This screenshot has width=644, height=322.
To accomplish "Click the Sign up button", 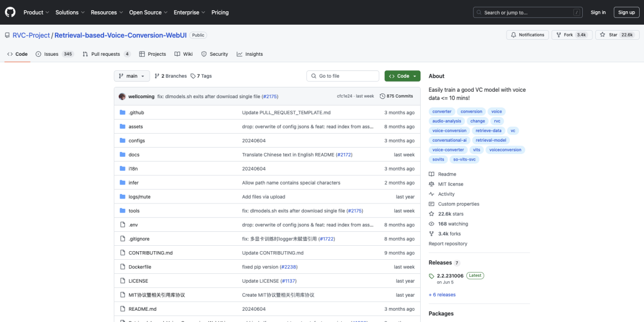I will point(626,12).
